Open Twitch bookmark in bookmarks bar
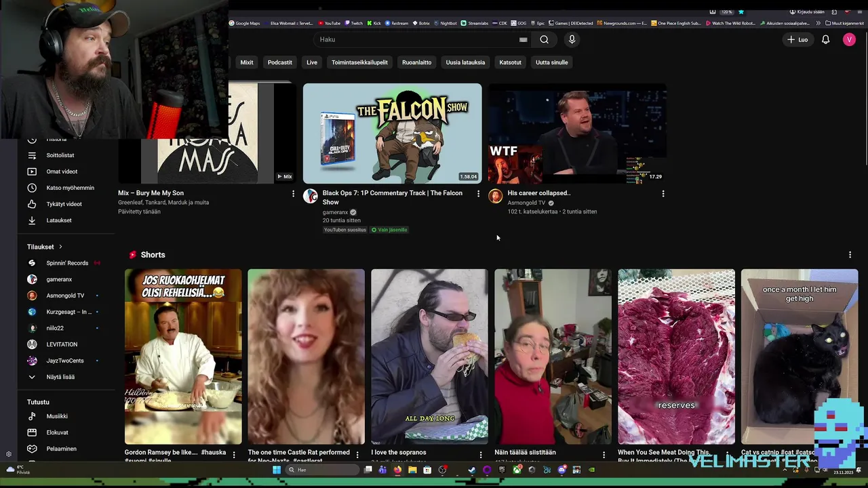The width and height of the screenshot is (868, 488). pyautogui.click(x=353, y=23)
